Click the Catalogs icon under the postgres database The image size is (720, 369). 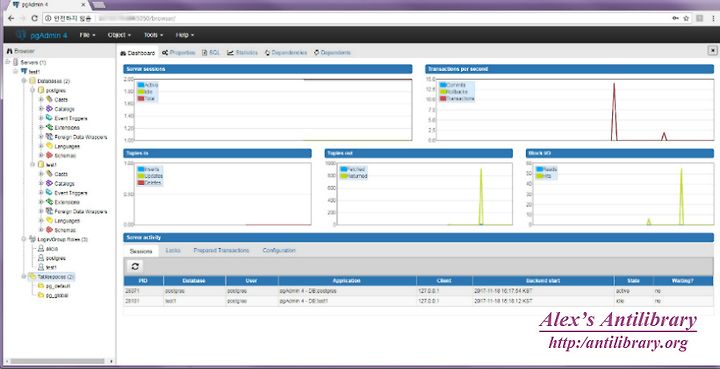tap(50, 109)
